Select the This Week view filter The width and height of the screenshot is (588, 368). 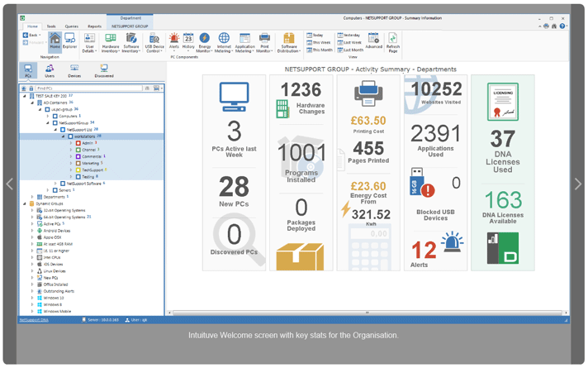click(318, 43)
